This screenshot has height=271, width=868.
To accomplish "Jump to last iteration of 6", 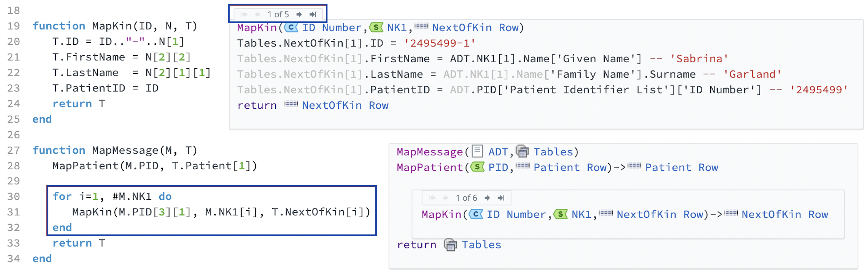I will point(501,198).
